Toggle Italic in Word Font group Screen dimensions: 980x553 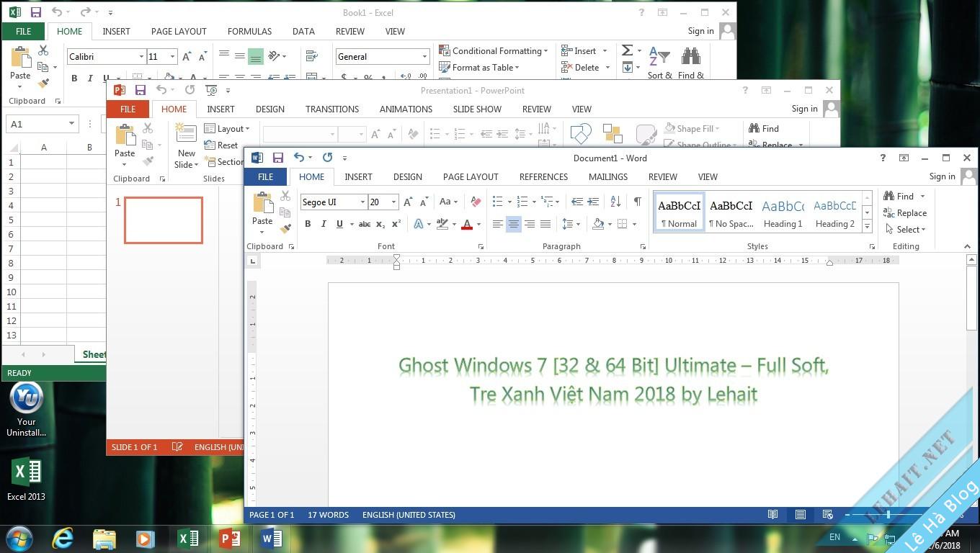click(324, 224)
